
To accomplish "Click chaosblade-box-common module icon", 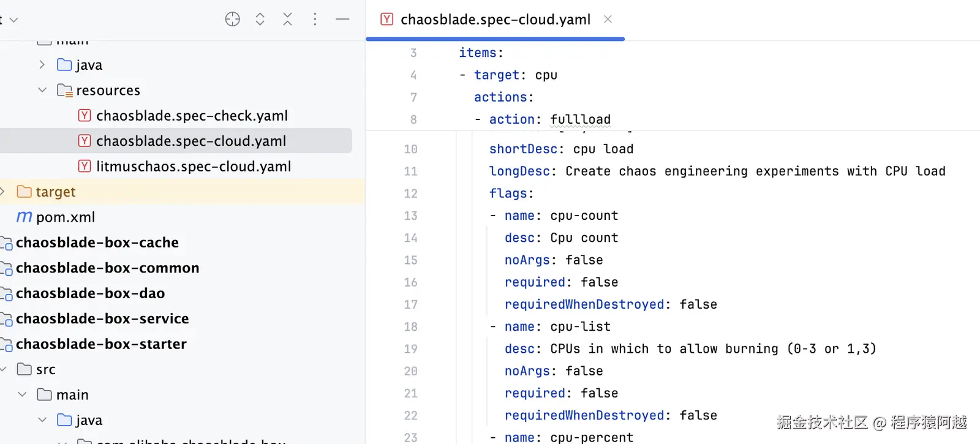I will (x=6, y=268).
